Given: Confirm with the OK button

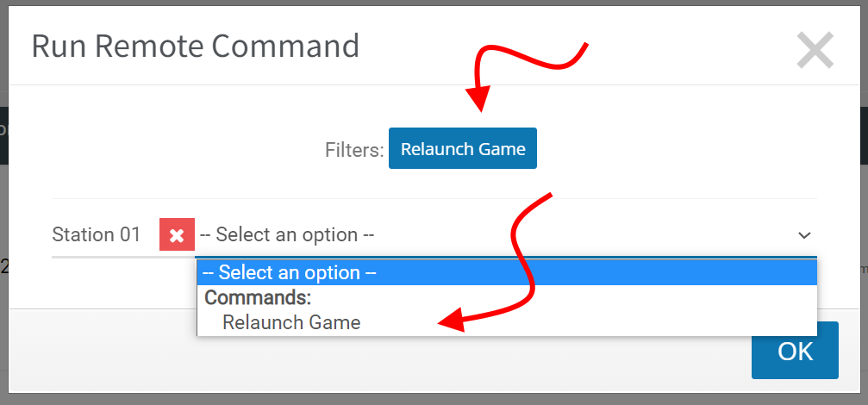Looking at the screenshot, I should (795, 351).
